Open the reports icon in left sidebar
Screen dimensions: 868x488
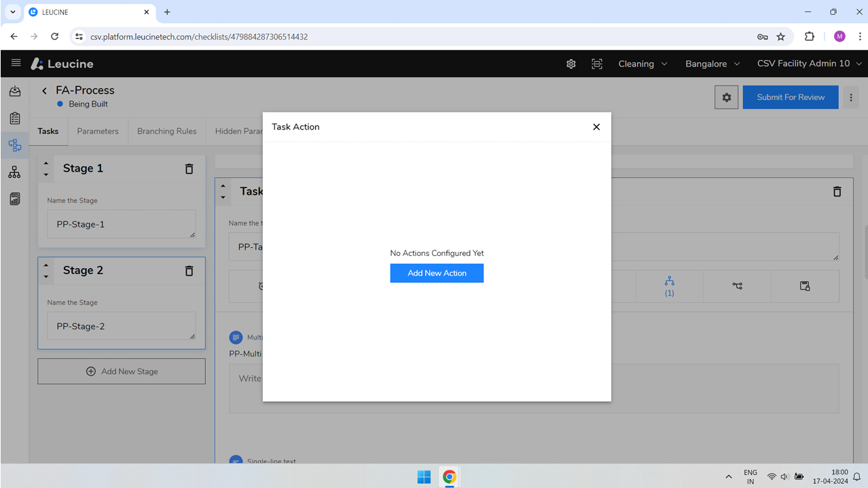(x=15, y=198)
